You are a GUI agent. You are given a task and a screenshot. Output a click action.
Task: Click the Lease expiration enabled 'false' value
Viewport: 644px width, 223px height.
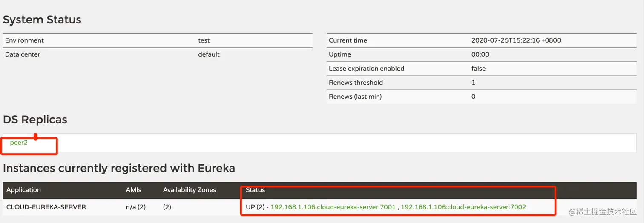click(478, 69)
